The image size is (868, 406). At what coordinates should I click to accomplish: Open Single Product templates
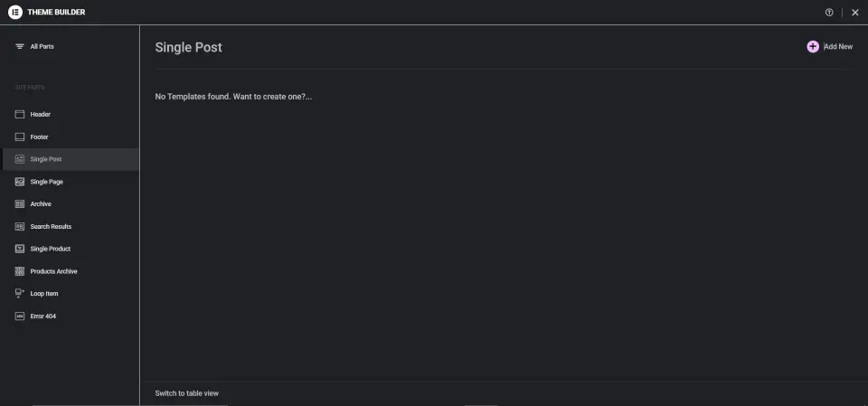pyautogui.click(x=51, y=249)
